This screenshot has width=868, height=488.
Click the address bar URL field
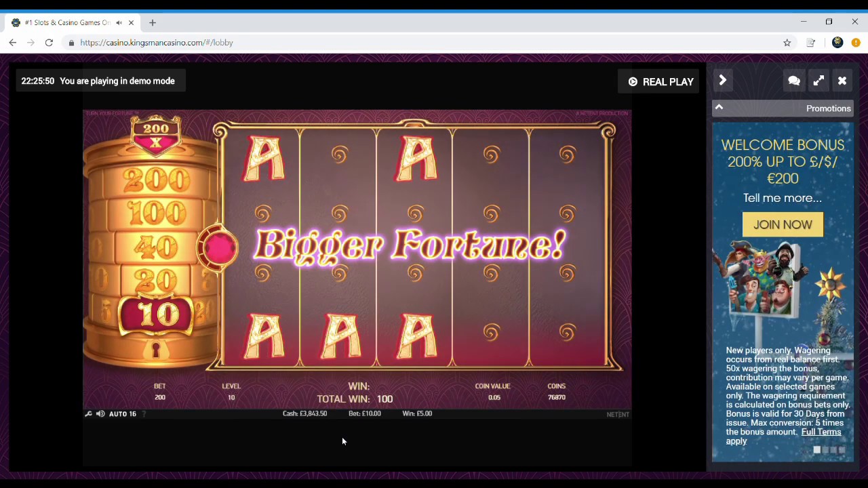point(420,43)
